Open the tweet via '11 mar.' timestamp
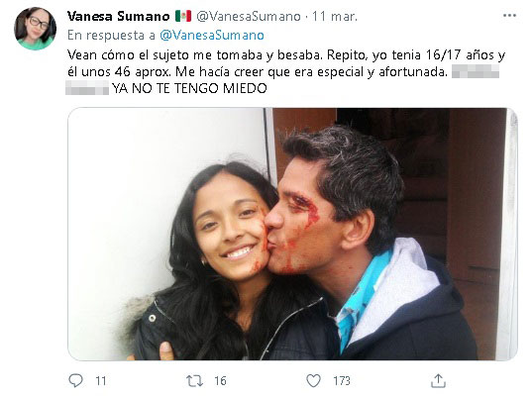Screen dimensions: 532x397 tap(335, 16)
